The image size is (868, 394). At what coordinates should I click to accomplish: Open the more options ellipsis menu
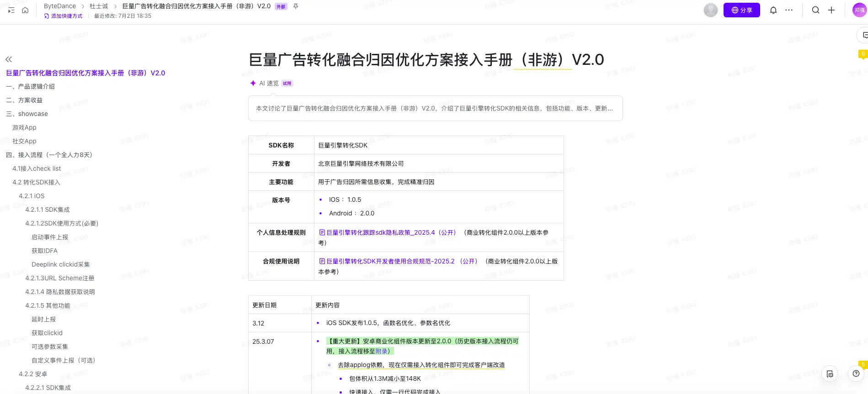789,10
